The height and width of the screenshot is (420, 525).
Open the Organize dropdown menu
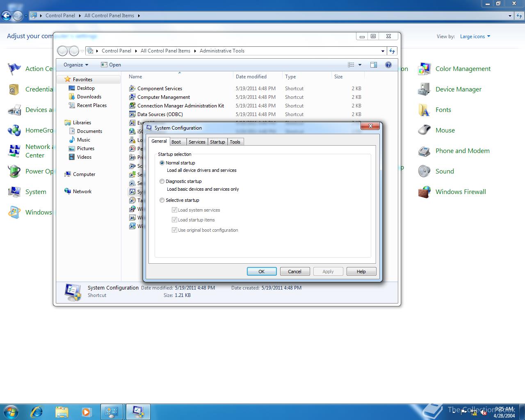point(76,65)
